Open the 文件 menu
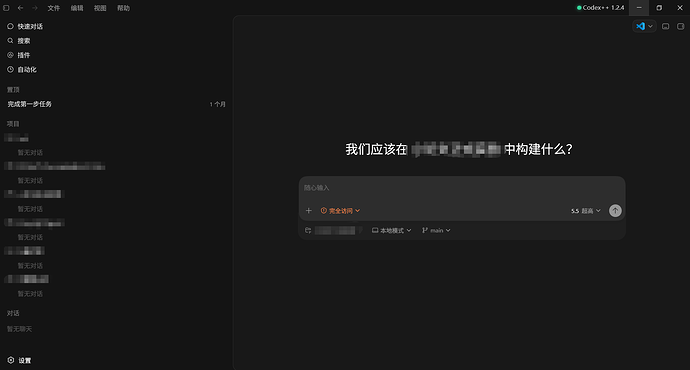690x370 pixels. tap(54, 8)
